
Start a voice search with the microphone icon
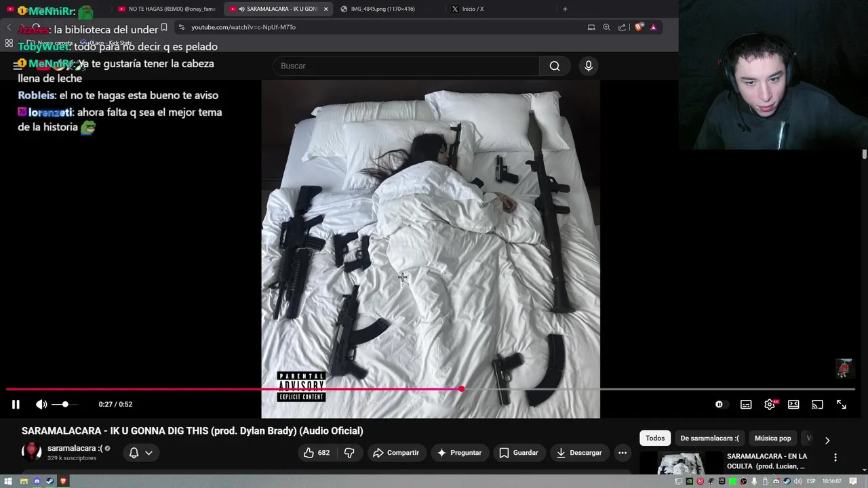pyautogui.click(x=589, y=66)
